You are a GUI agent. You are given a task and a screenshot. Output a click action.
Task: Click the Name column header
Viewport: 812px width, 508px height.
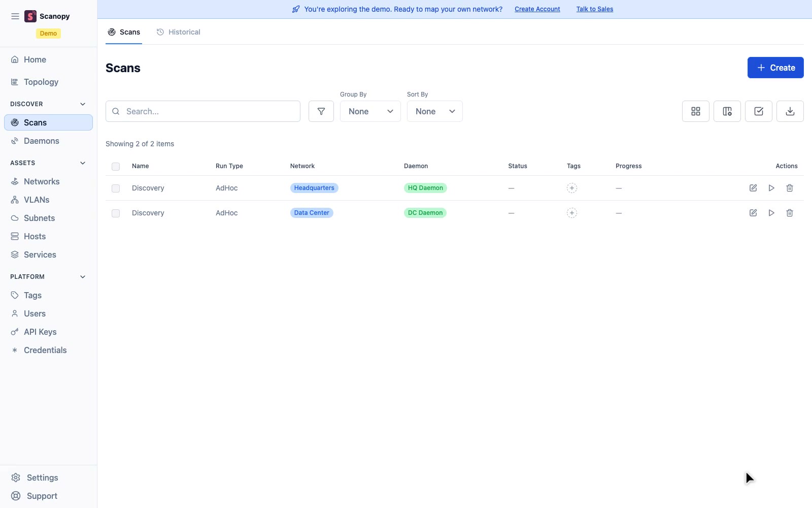pos(141,166)
